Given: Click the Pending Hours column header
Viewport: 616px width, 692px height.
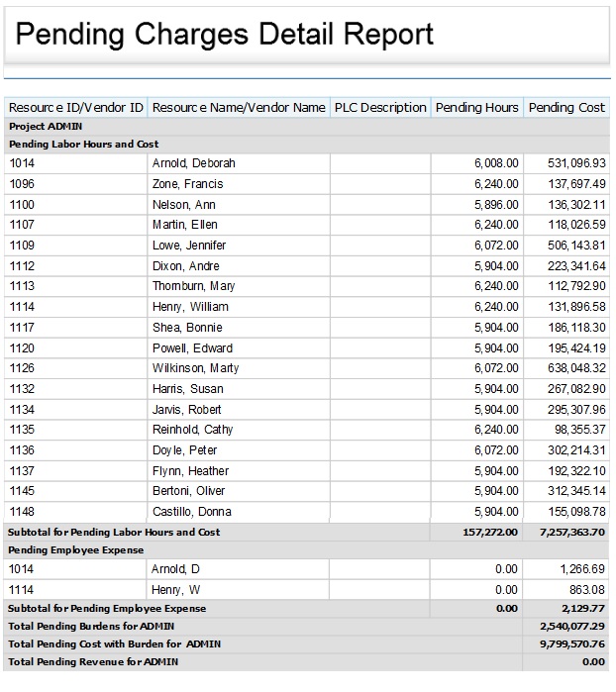Looking at the screenshot, I should click(477, 107).
